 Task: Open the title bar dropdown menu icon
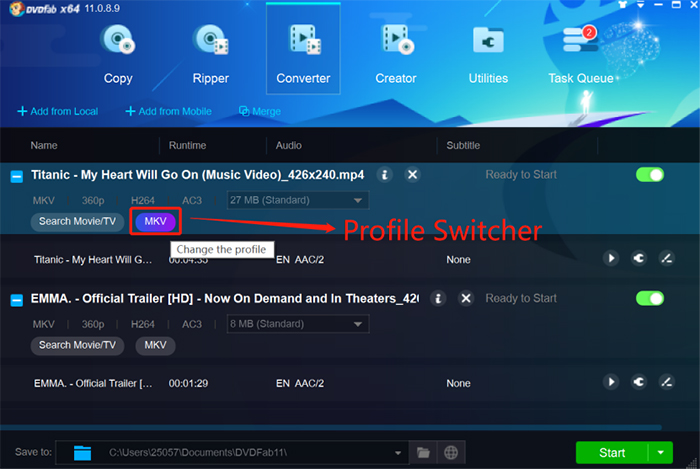pos(641,4)
